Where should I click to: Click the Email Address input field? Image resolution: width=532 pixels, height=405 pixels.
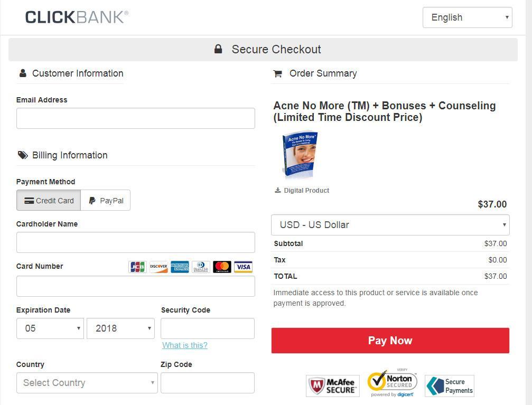[x=136, y=118]
